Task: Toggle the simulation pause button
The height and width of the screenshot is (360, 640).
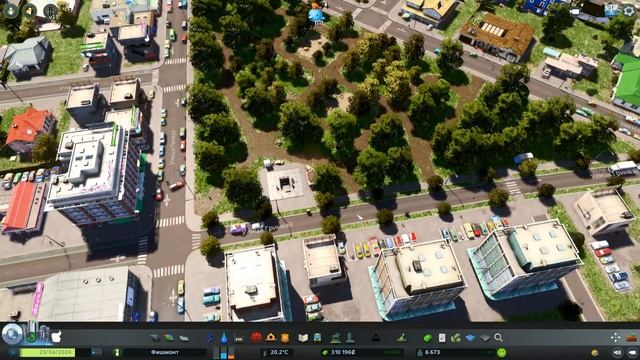Action: [12, 352]
